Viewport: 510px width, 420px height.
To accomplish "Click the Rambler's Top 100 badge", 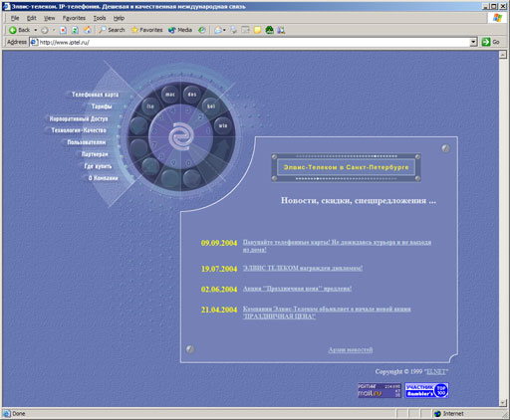I will [x=426, y=390].
